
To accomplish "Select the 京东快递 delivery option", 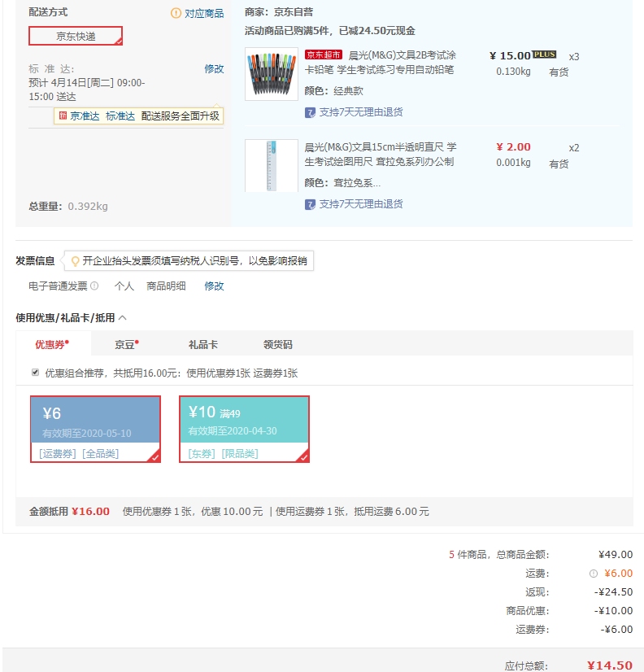I will tap(76, 36).
